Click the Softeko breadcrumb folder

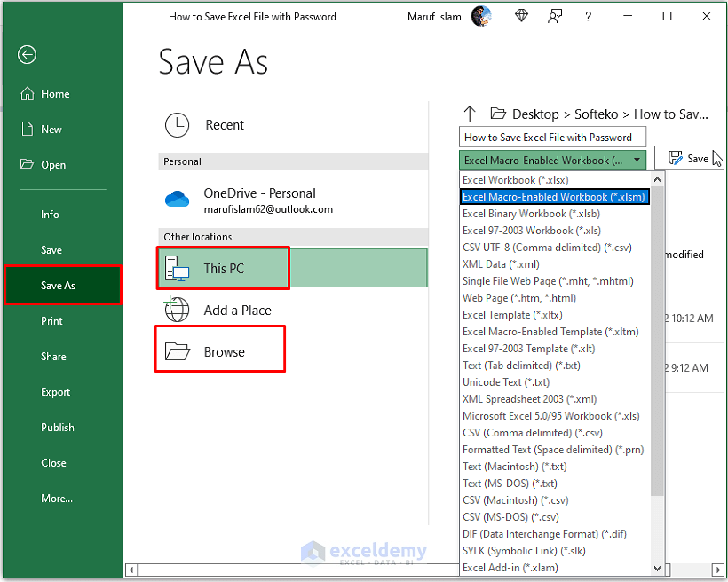(x=596, y=114)
